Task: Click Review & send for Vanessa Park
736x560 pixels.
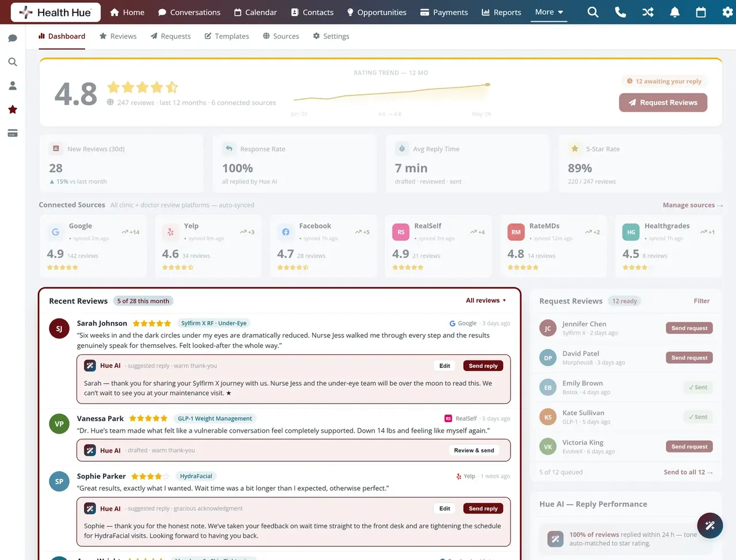Action: pos(474,450)
